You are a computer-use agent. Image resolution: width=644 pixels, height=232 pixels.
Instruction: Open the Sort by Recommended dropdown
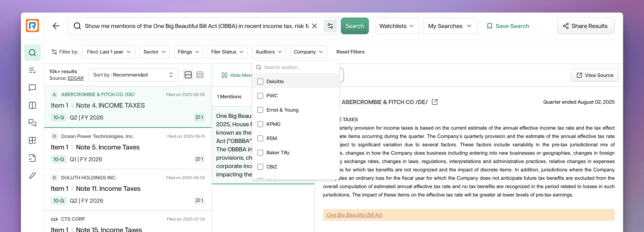tap(133, 75)
